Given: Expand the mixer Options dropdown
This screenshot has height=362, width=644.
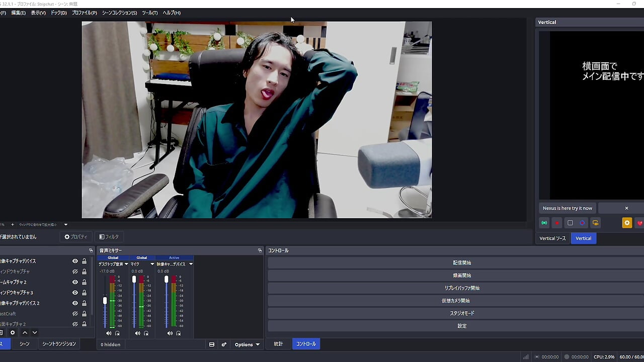Looking at the screenshot, I should (x=247, y=344).
